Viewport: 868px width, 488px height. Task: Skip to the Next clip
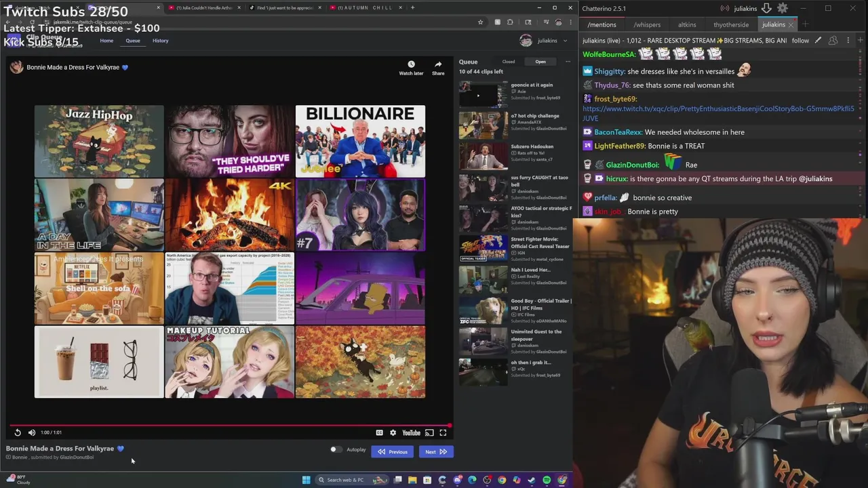(436, 451)
